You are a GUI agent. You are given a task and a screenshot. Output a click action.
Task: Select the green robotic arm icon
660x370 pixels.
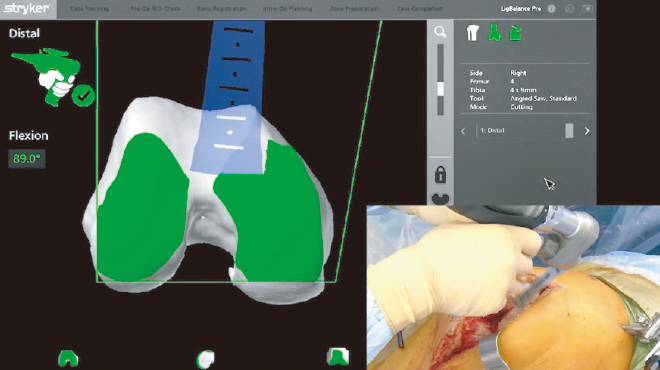click(516, 33)
